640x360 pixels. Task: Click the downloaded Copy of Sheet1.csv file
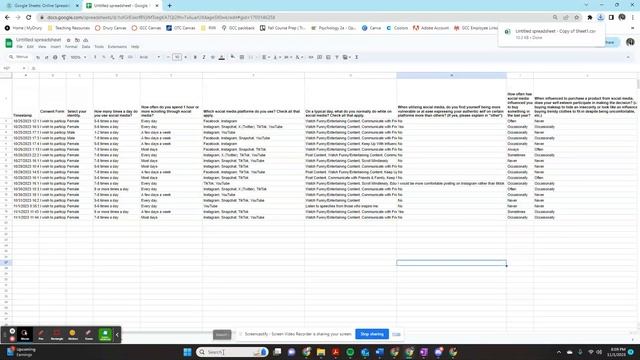[551, 34]
